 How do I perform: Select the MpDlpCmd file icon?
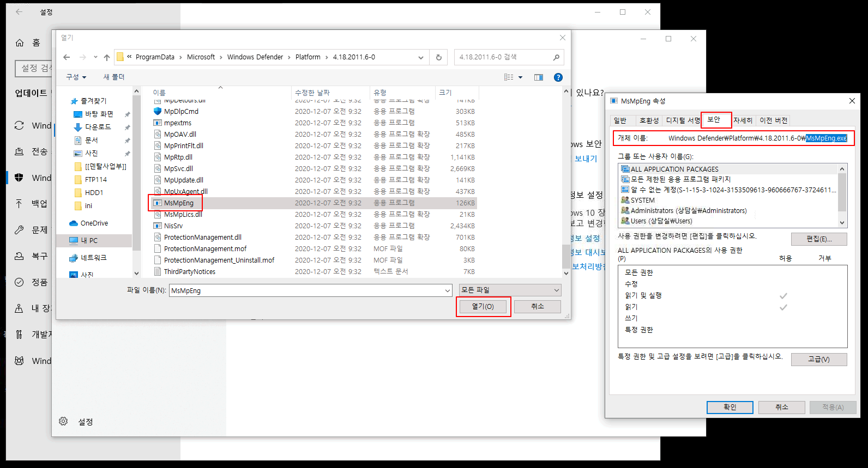point(158,111)
